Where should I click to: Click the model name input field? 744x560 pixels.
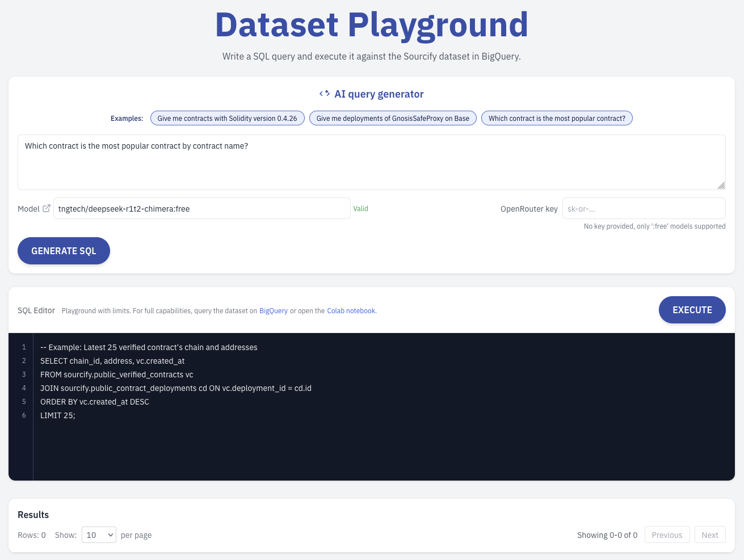pyautogui.click(x=201, y=208)
